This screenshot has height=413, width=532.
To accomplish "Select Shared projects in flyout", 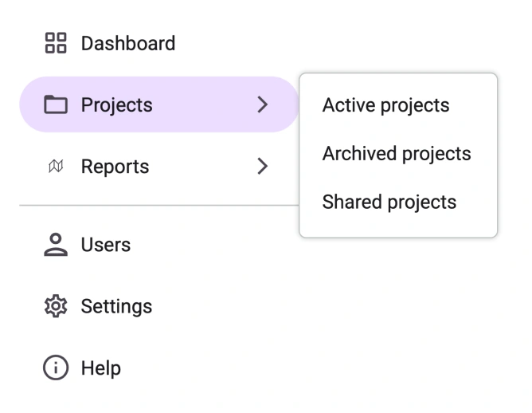I will (x=389, y=203).
